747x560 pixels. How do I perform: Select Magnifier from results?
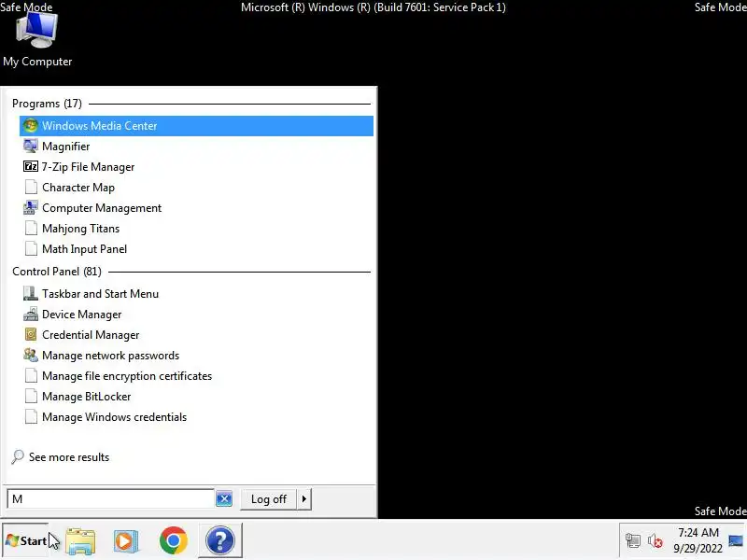(196, 147)
